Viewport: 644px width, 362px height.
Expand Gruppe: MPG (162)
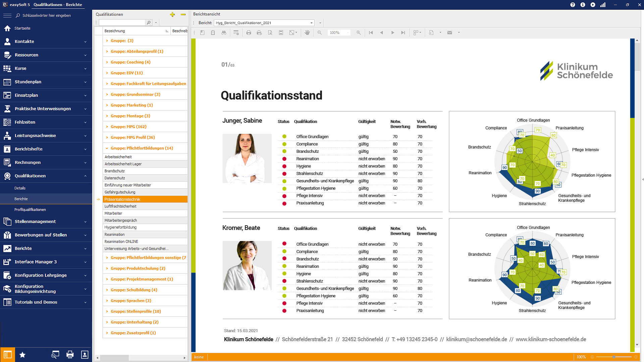click(107, 127)
